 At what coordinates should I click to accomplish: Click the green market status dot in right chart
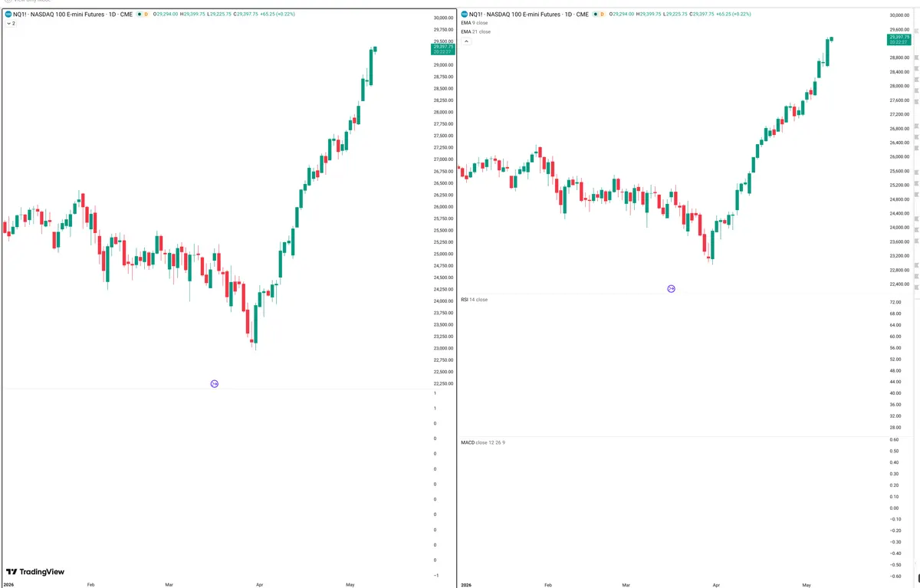[x=595, y=14]
